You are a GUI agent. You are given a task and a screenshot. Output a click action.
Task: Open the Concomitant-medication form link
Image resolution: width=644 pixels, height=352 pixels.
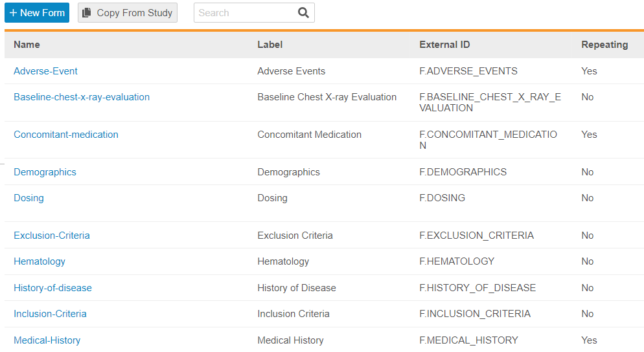pyautogui.click(x=66, y=135)
